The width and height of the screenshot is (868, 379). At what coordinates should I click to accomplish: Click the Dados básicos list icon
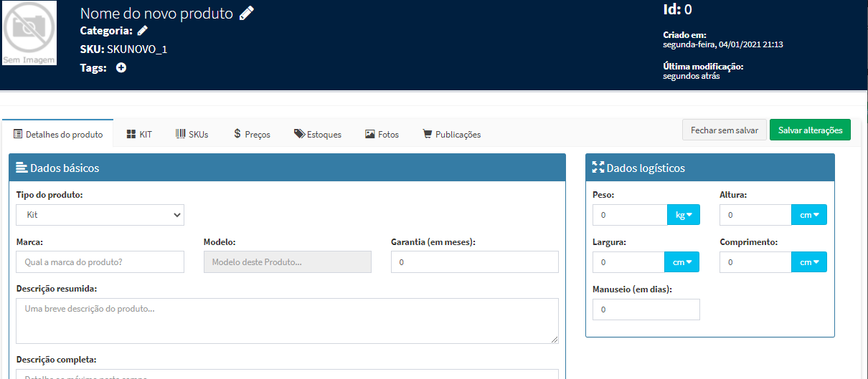(22, 168)
